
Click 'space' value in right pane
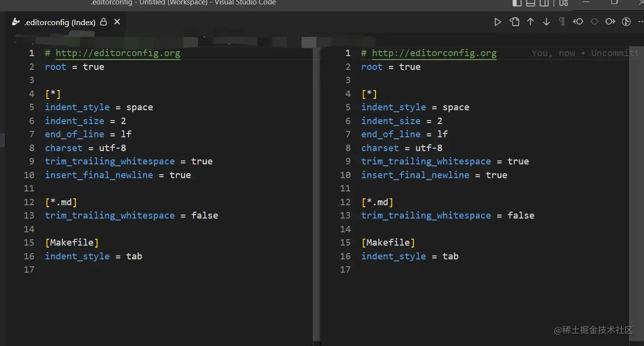pos(456,107)
